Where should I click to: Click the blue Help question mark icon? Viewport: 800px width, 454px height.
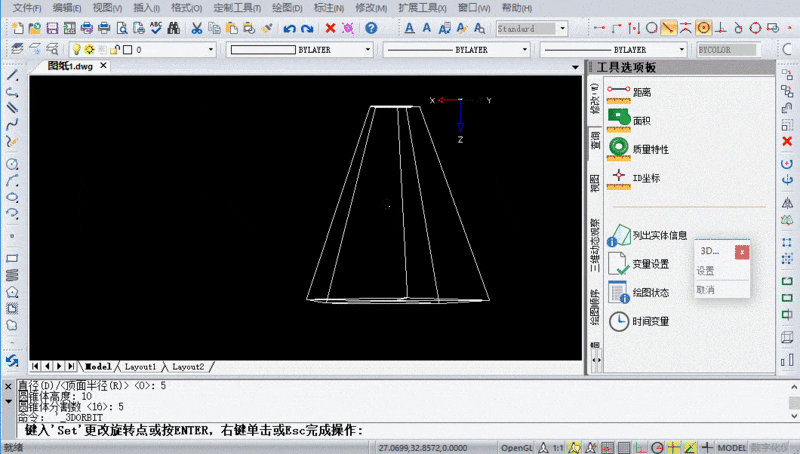coord(372,28)
